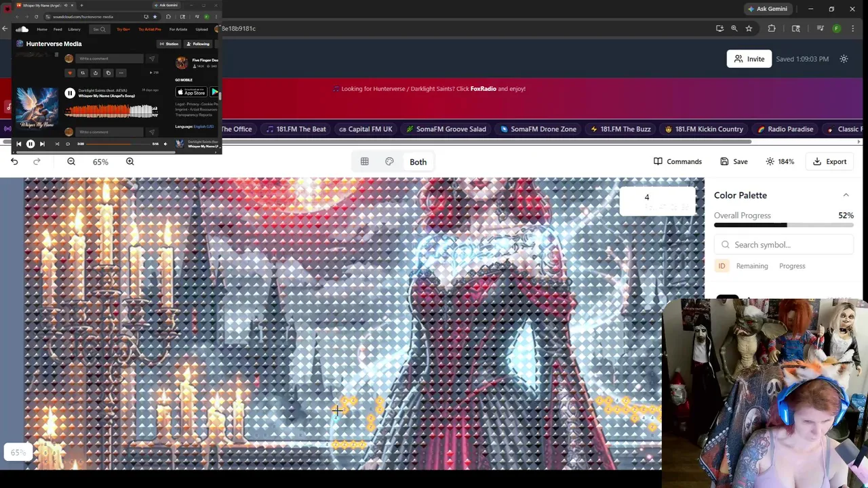The width and height of the screenshot is (868, 488).
Task: Collapse the Color Palette panel
Action: pyautogui.click(x=846, y=195)
